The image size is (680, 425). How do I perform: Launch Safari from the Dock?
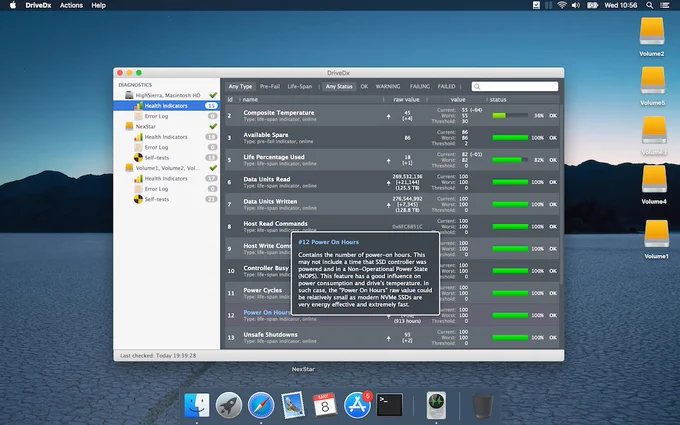pyautogui.click(x=261, y=405)
